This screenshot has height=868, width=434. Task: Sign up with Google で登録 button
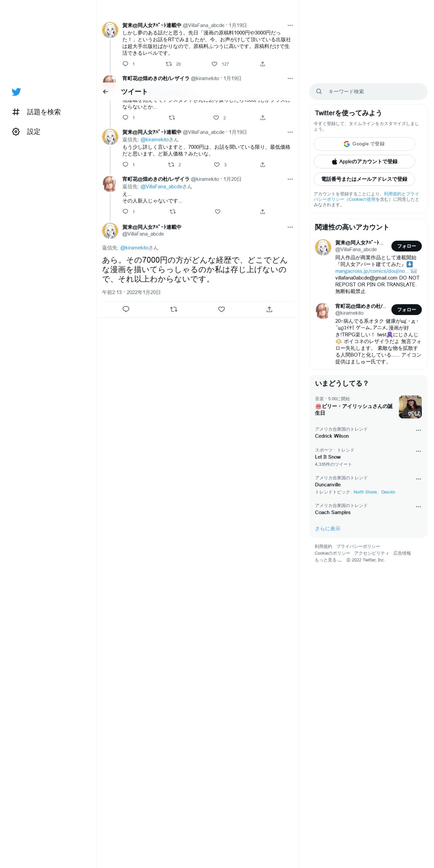tap(364, 144)
